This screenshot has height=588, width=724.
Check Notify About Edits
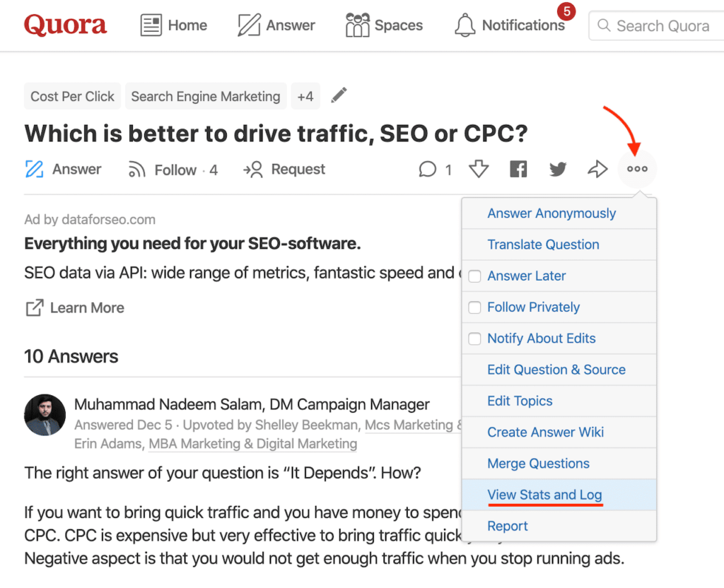pyautogui.click(x=474, y=339)
